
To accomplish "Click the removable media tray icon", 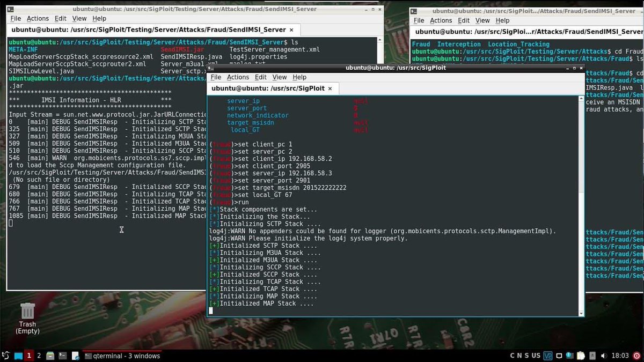I will 592,356.
